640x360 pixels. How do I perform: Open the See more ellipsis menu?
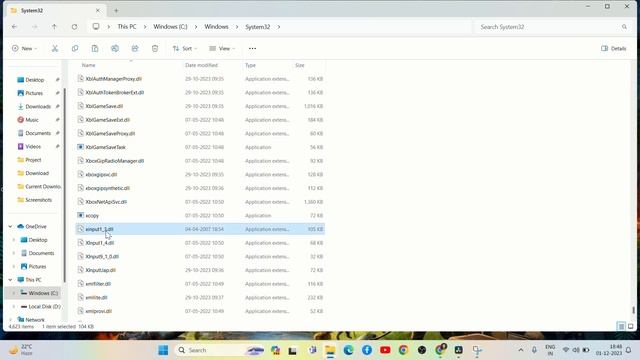pos(252,49)
